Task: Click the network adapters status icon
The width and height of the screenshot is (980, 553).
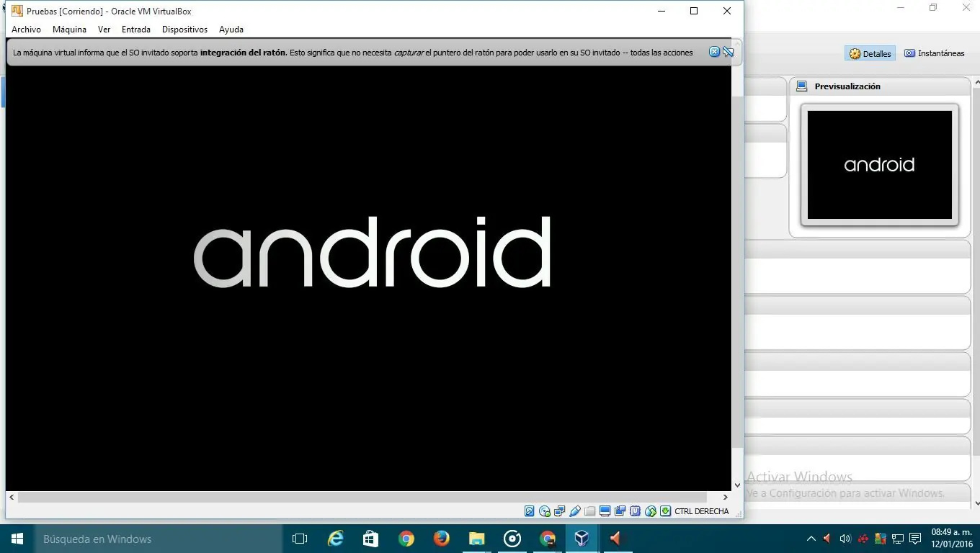Action: tap(560, 511)
